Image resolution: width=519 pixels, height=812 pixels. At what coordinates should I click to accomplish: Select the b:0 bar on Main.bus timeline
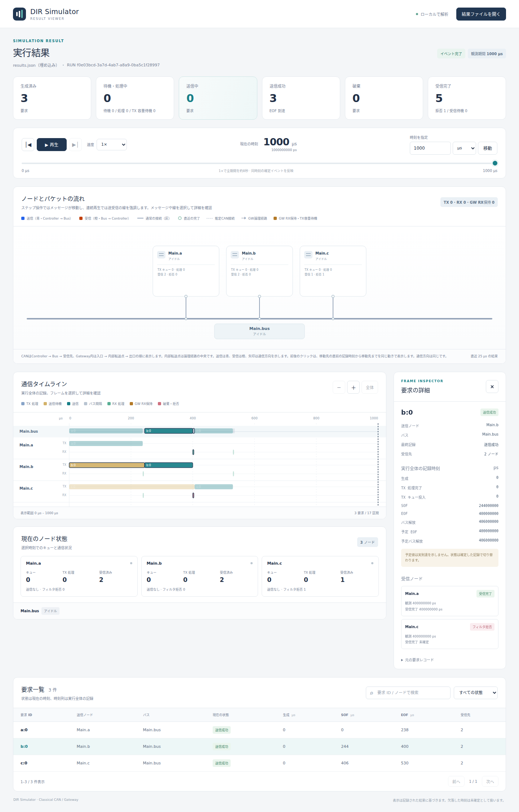click(169, 431)
